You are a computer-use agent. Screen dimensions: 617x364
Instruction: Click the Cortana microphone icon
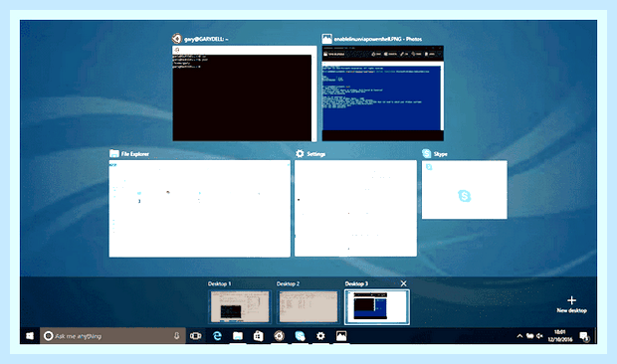point(177,336)
